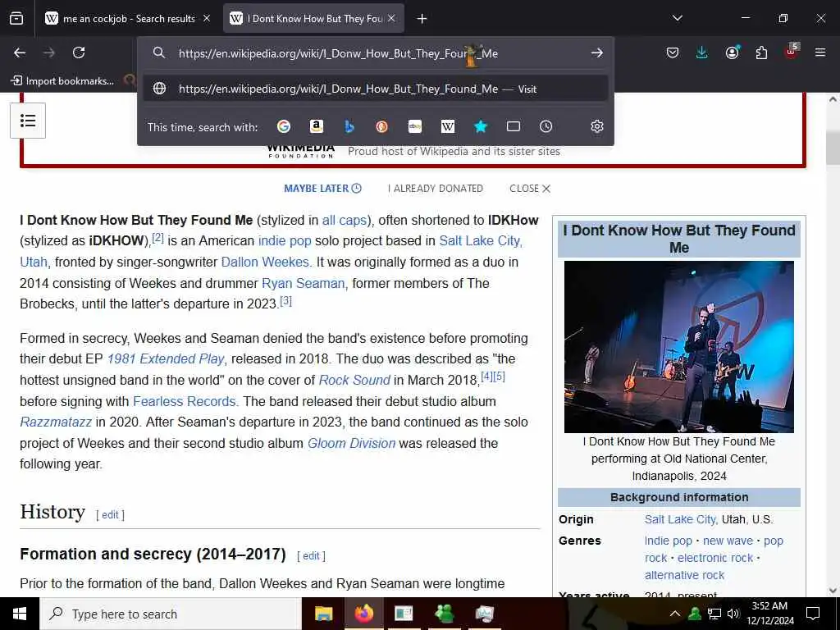Image resolution: width=840 pixels, height=630 pixels.
Task: Search this time with Wikipedia
Action: (448, 126)
